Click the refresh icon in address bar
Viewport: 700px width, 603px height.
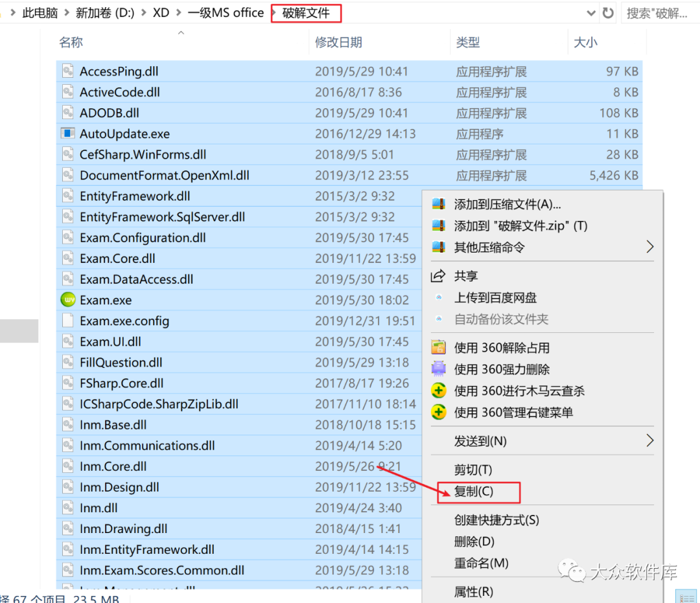click(608, 13)
